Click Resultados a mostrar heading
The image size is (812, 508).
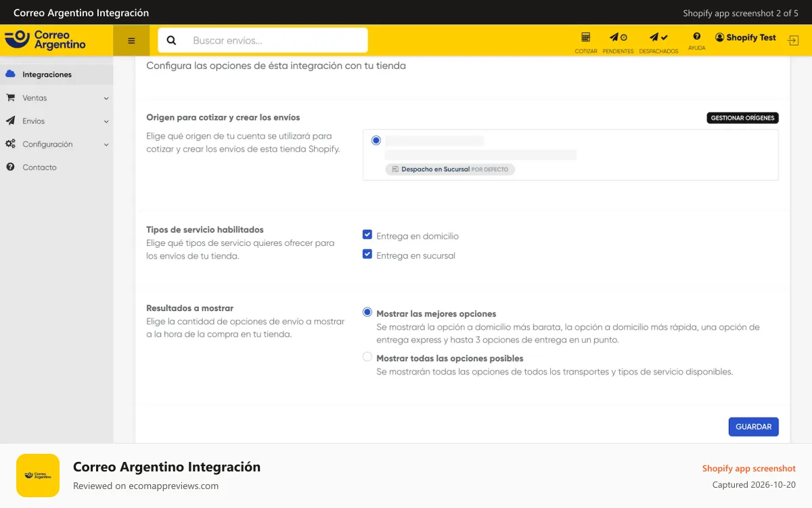[190, 308]
